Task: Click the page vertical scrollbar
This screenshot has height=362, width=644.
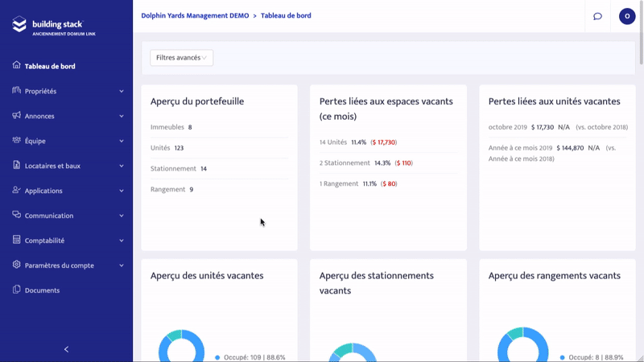Action: [641, 33]
